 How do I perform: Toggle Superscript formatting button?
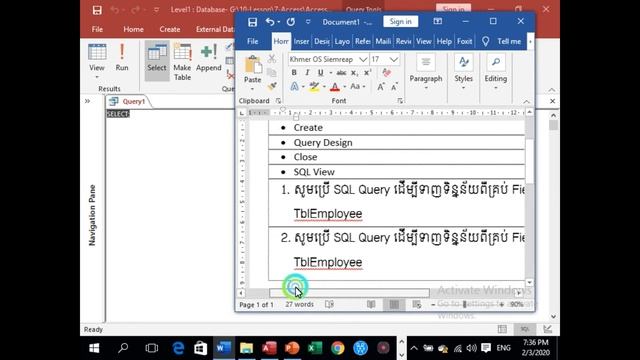tap(367, 73)
